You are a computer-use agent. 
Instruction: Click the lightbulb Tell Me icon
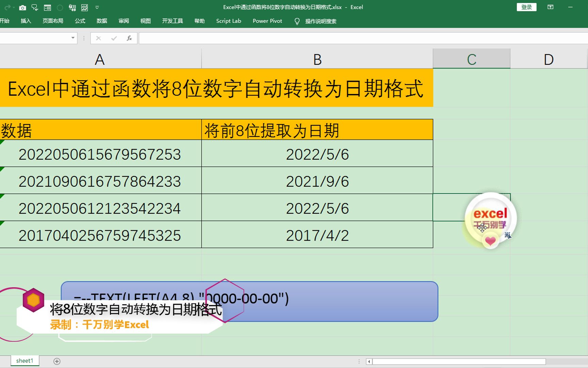point(297,21)
